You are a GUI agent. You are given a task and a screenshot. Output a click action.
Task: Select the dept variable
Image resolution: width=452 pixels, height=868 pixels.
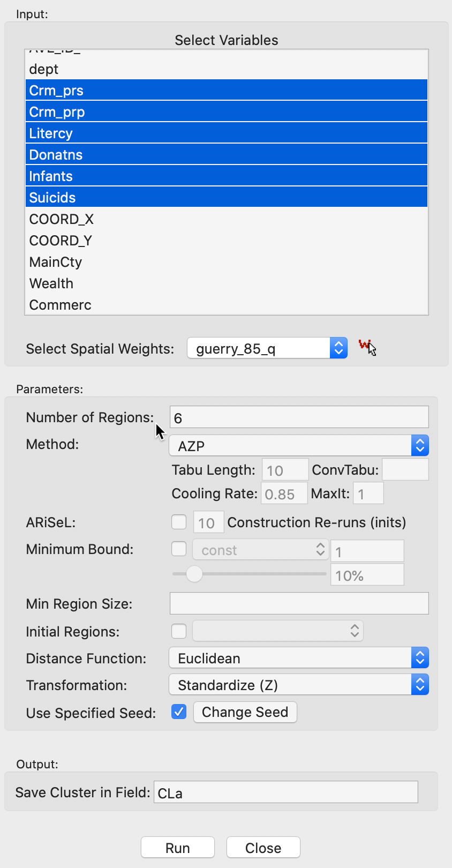pyautogui.click(x=227, y=69)
